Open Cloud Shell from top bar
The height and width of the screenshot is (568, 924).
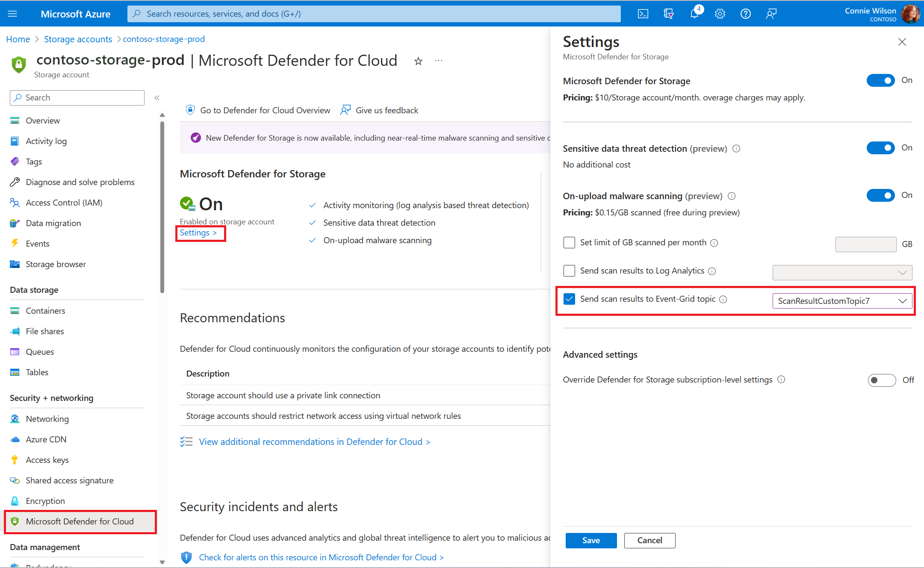pos(643,14)
